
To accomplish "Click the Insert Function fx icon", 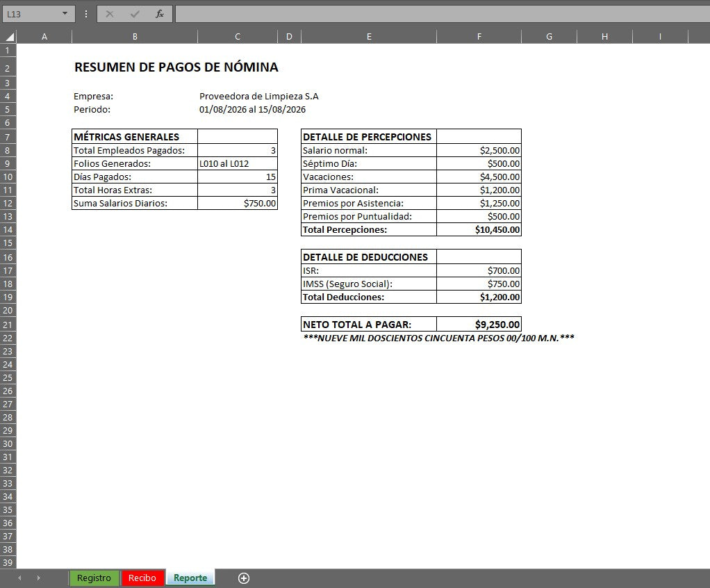I will pyautogui.click(x=159, y=14).
